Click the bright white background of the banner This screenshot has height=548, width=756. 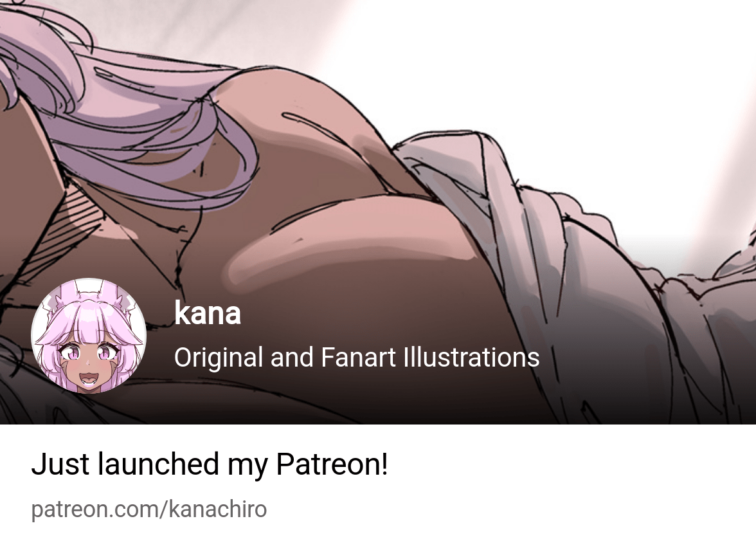pos(603,72)
